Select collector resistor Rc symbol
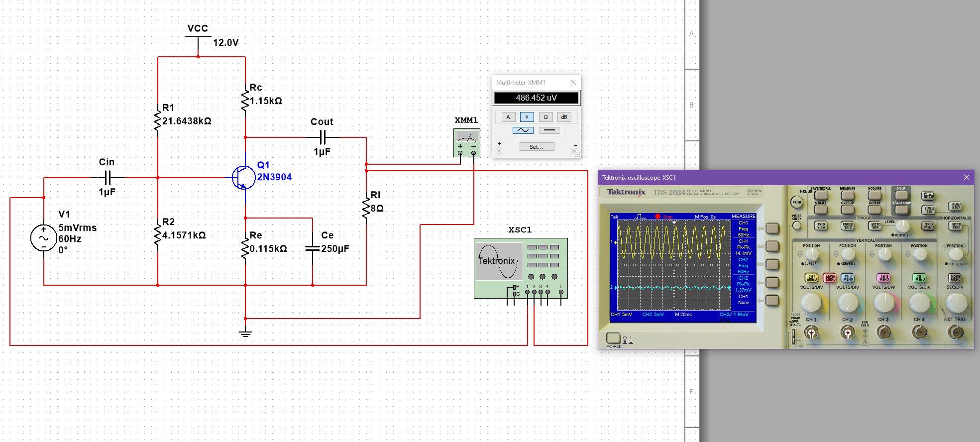This screenshot has width=980, height=442. pyautogui.click(x=245, y=101)
